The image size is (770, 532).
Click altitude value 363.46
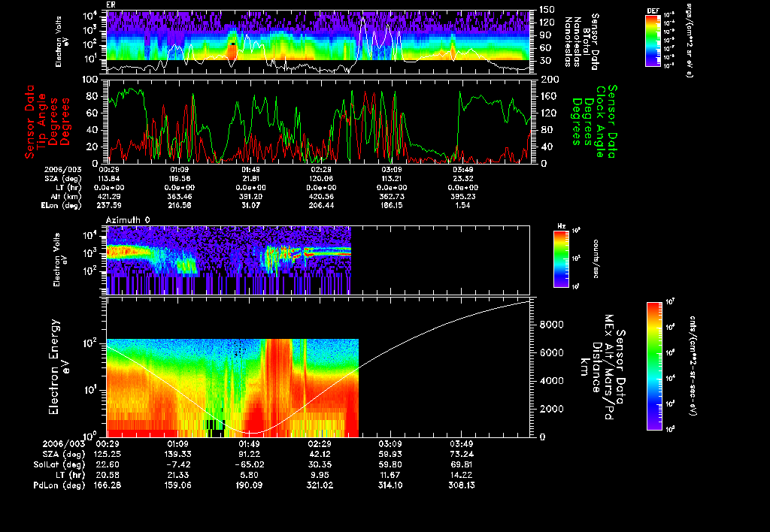179,196
